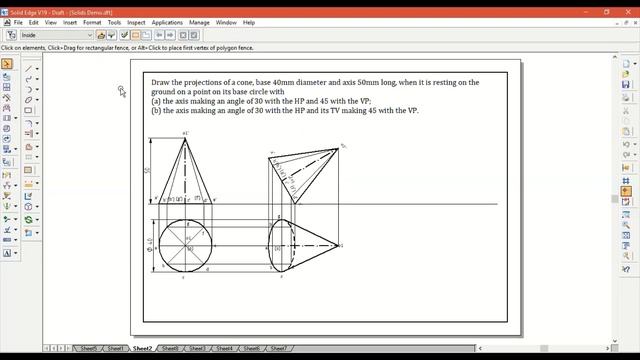Click the Open file icon

tap(626, 74)
